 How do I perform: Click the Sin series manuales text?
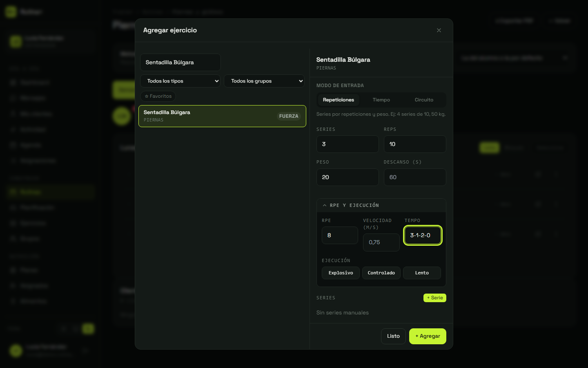point(343,313)
